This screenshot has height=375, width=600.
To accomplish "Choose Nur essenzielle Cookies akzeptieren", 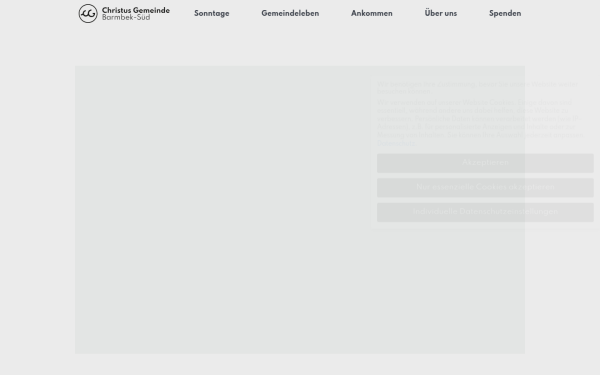I will (485, 188).
